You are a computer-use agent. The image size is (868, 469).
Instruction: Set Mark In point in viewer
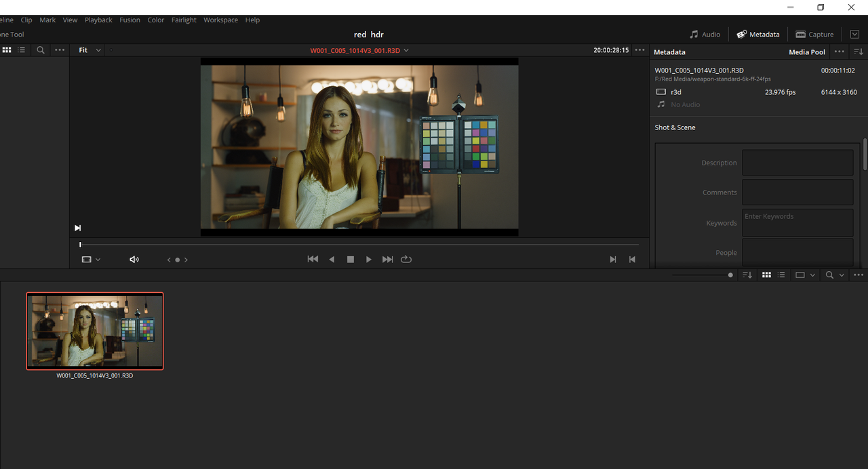[x=613, y=260]
